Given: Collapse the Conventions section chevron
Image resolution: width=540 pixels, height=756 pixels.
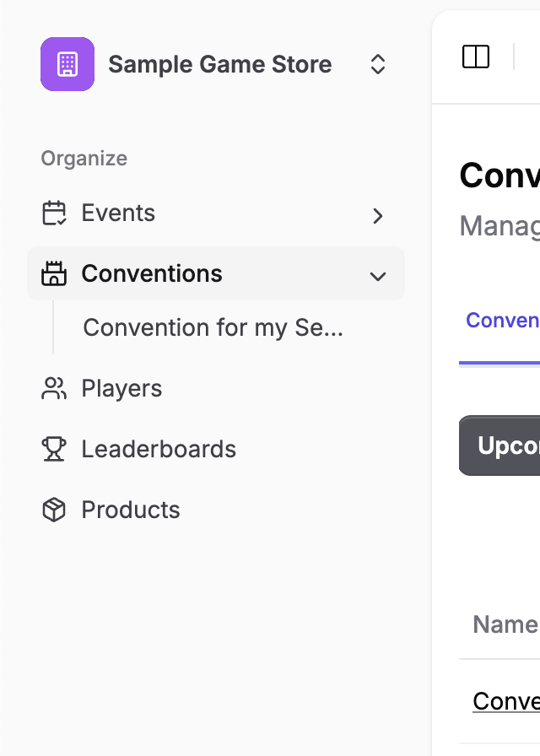Looking at the screenshot, I should point(378,276).
